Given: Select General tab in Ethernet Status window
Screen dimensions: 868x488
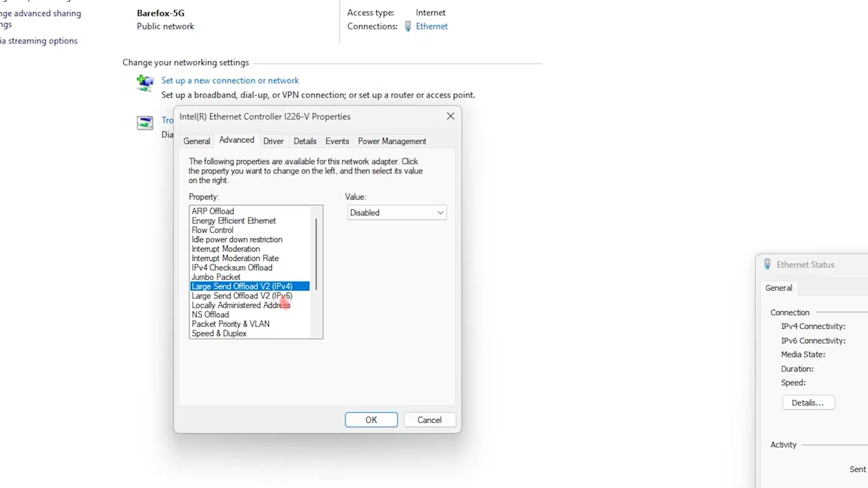Looking at the screenshot, I should [x=778, y=288].
